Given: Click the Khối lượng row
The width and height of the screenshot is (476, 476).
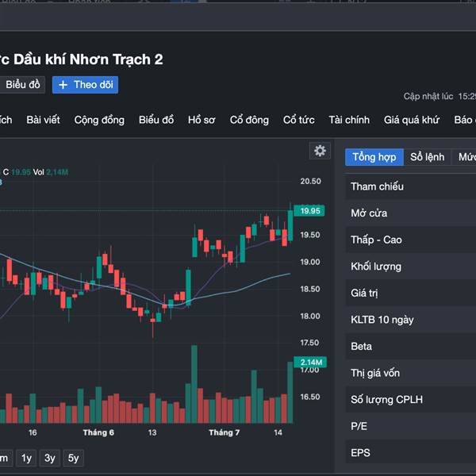Looking at the screenshot, I should [411, 267].
